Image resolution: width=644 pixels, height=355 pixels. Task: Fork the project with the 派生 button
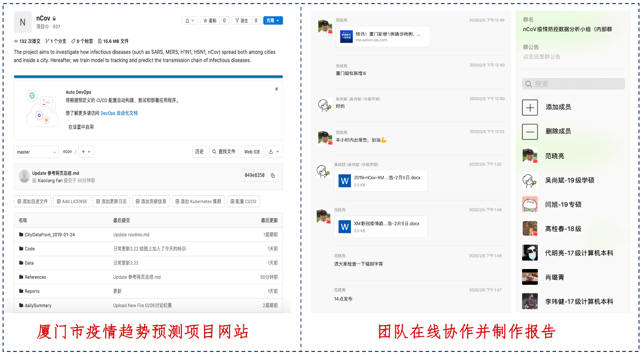241,21
